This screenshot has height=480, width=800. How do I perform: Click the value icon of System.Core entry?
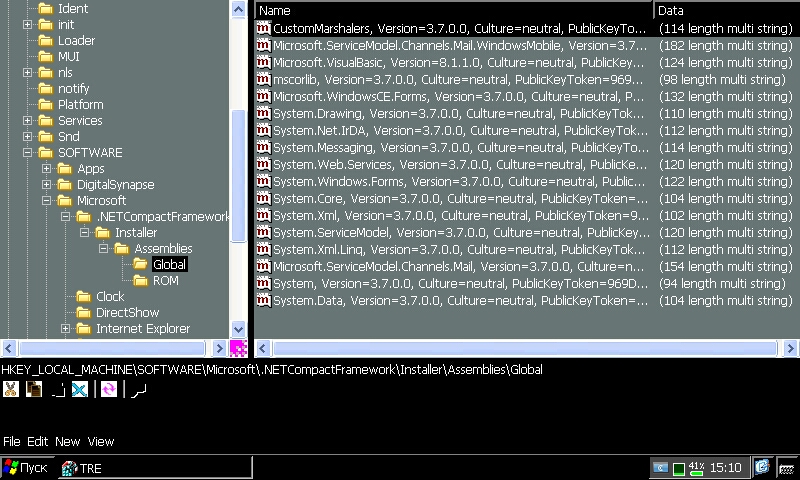click(x=263, y=198)
